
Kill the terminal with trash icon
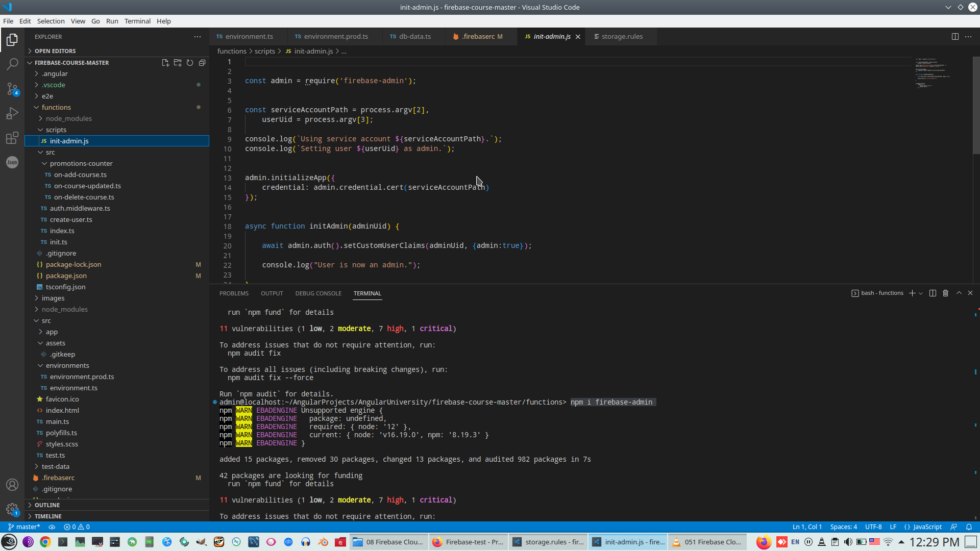click(x=945, y=293)
